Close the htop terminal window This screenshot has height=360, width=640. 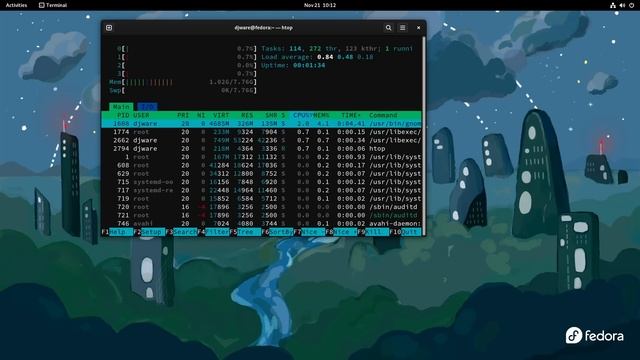tap(418, 28)
